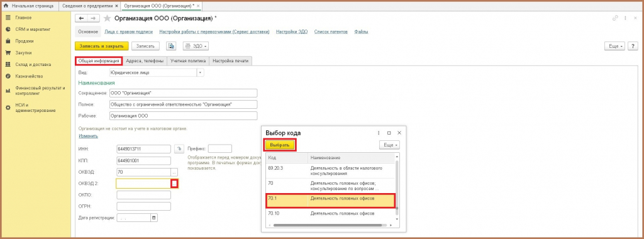Click the Код column header
Viewport: 644px width, 239px height.
point(287,158)
